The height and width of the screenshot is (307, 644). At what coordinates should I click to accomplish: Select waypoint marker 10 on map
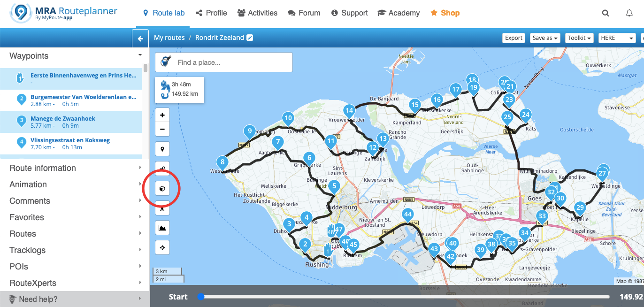coord(288,120)
